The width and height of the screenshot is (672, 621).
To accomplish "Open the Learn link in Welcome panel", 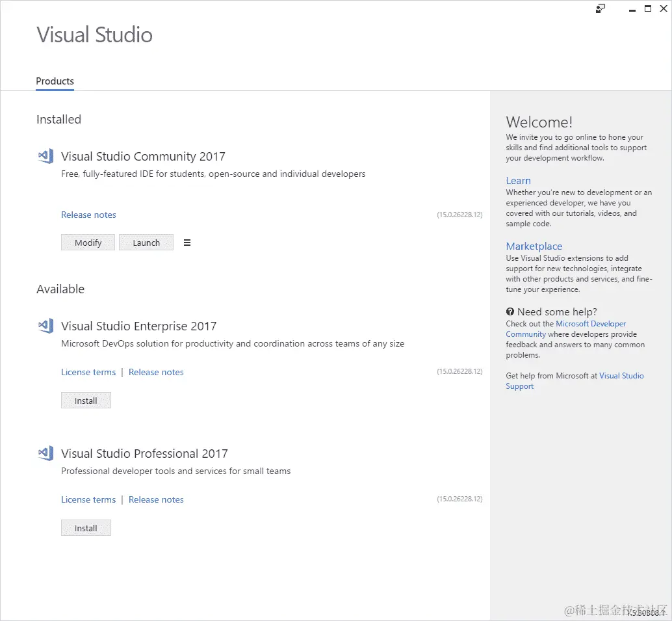I will click(518, 181).
